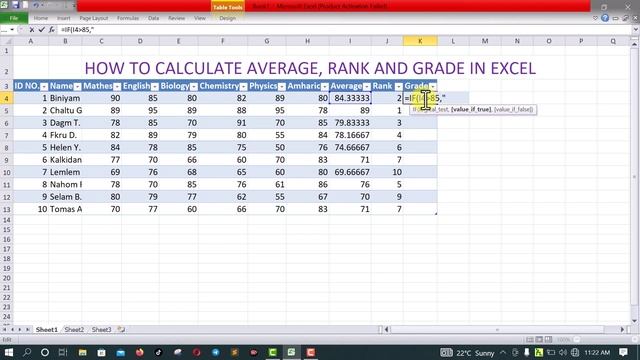Open the Table Tools Design tab
Viewport: 640px width, 360px height.
coord(227,18)
